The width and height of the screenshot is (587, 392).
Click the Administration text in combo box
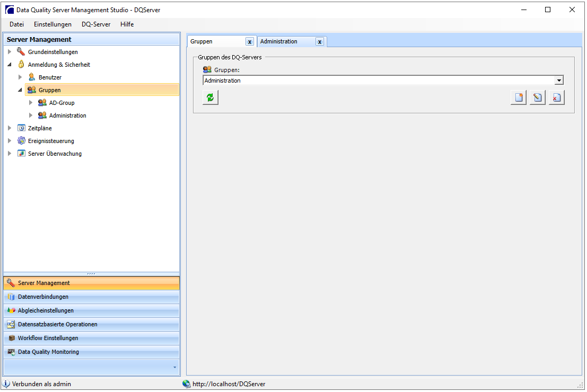(222, 81)
